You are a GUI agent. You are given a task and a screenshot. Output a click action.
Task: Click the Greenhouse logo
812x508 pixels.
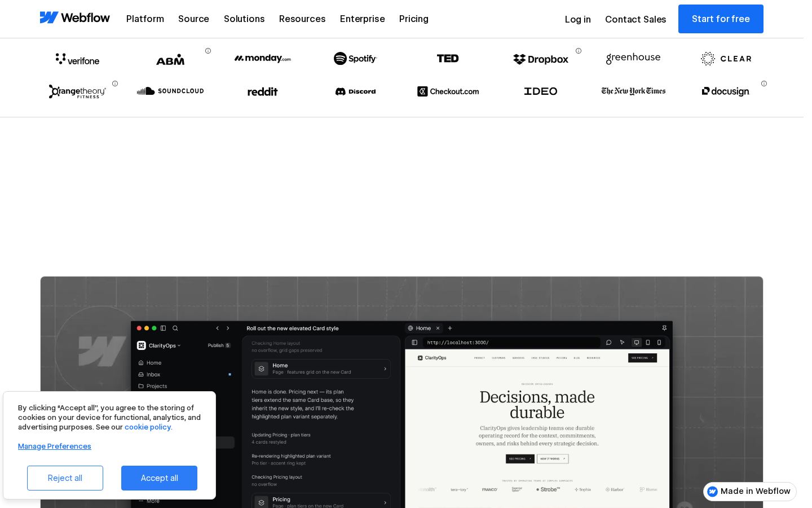(x=633, y=58)
